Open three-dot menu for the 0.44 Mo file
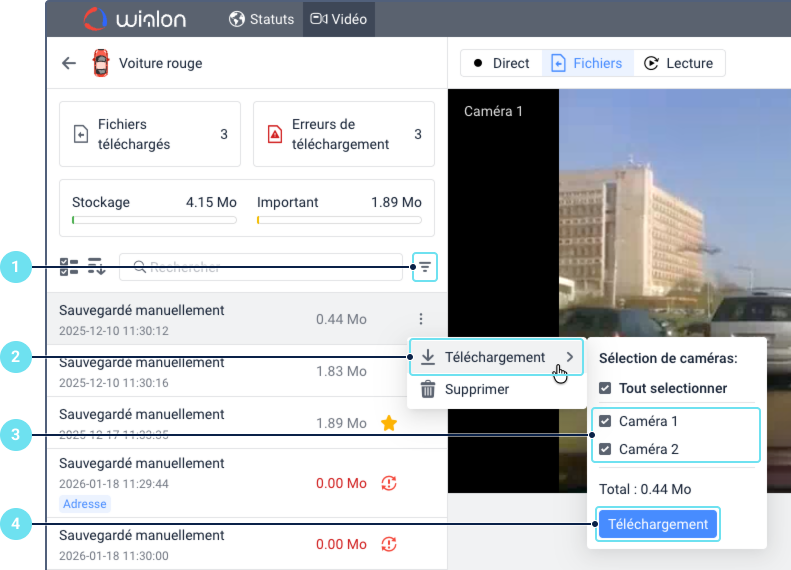This screenshot has height=570, width=791. [421, 319]
